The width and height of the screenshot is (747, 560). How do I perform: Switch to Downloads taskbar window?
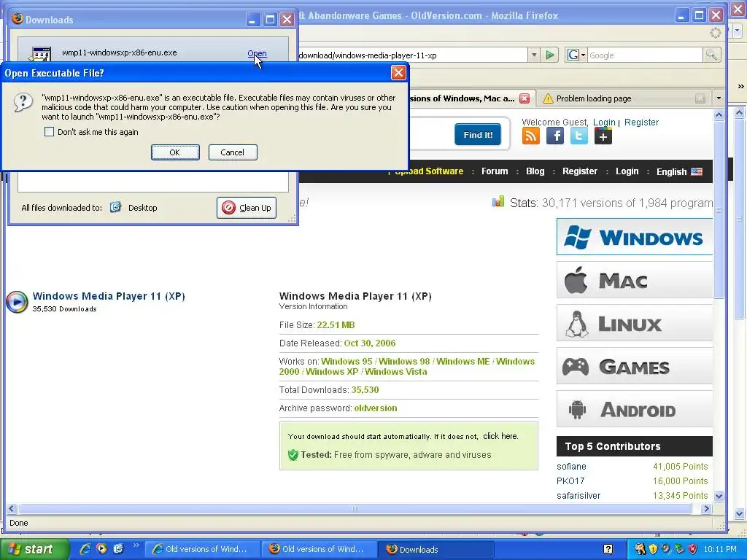click(x=436, y=550)
